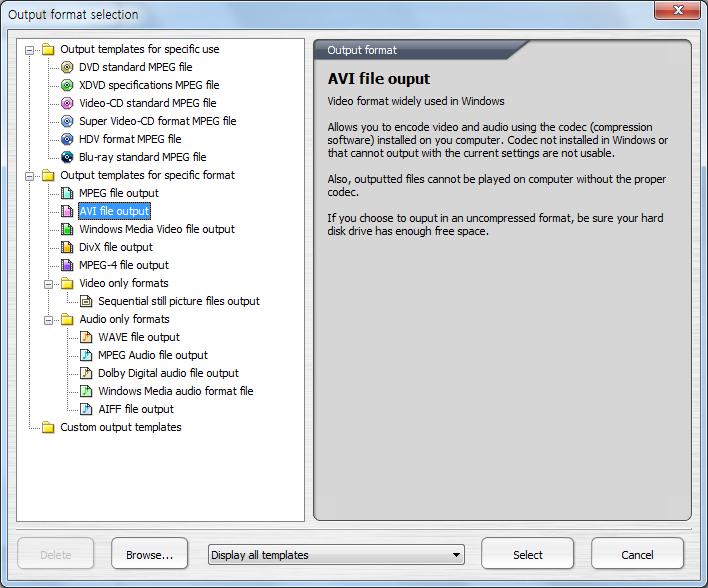Screen dimensions: 708x588
Task: Click the Windows Media Video file output icon
Action: click(67, 229)
